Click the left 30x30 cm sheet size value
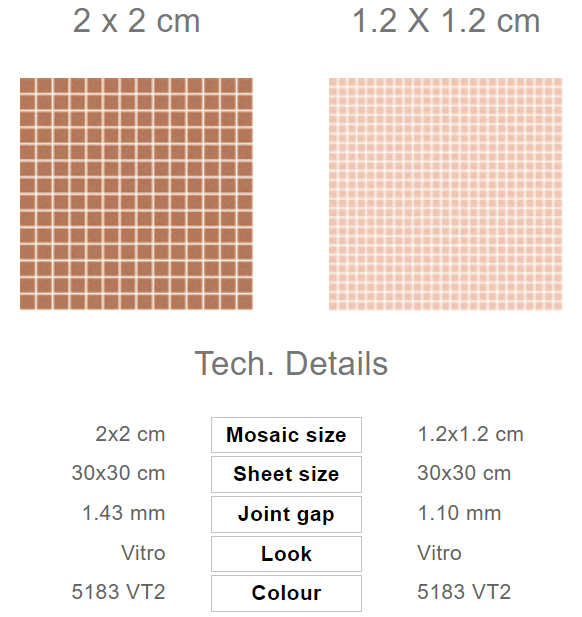Screen dimensions: 582x617 pyautogui.click(x=118, y=473)
